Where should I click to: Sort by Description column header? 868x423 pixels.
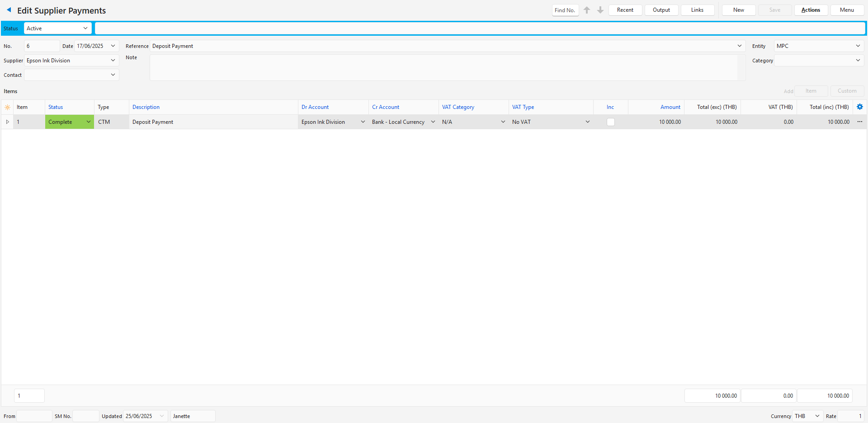[146, 107]
